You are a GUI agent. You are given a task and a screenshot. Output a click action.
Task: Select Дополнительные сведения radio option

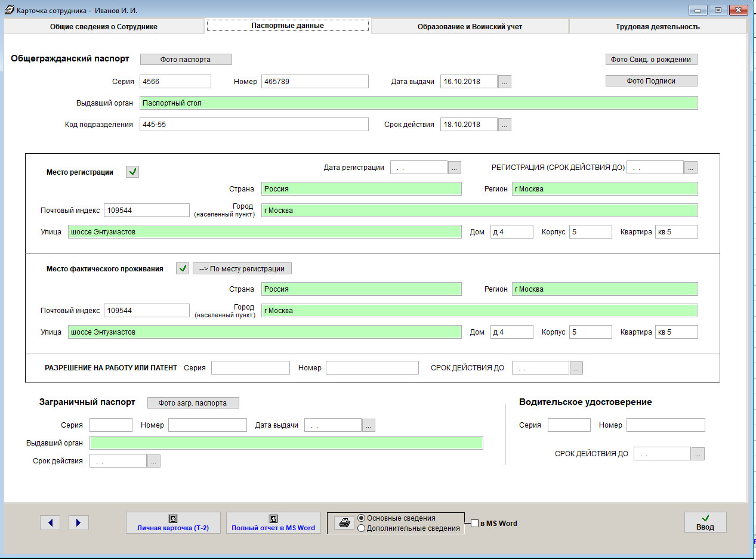tap(361, 528)
